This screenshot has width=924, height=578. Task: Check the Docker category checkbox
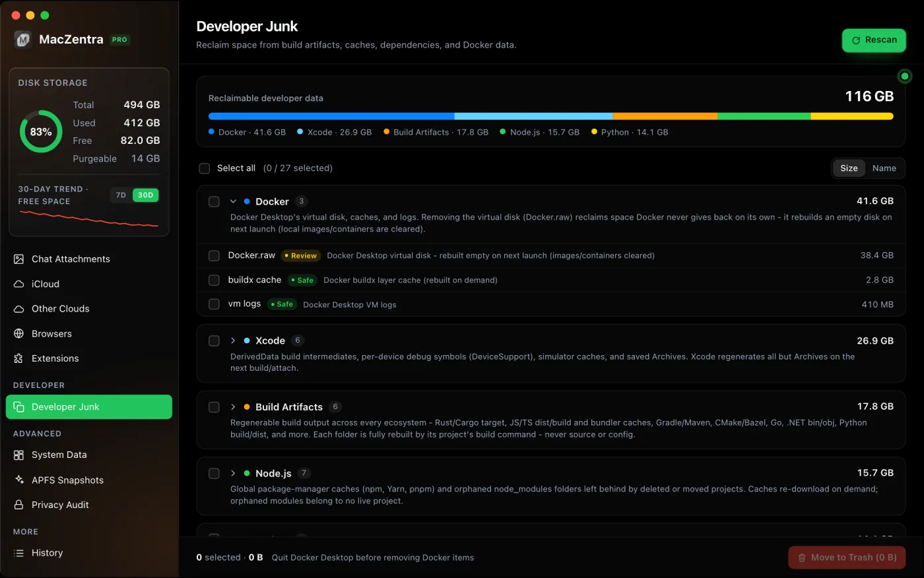pyautogui.click(x=214, y=202)
